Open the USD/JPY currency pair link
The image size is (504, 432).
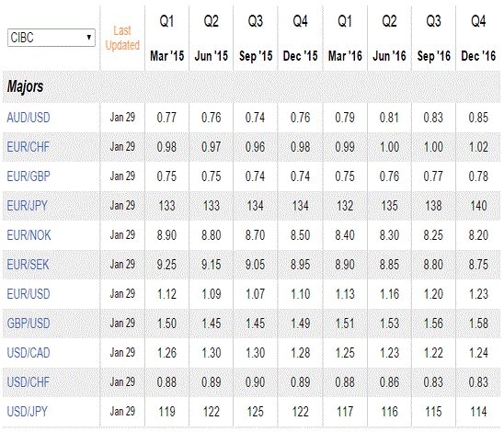pos(28,412)
